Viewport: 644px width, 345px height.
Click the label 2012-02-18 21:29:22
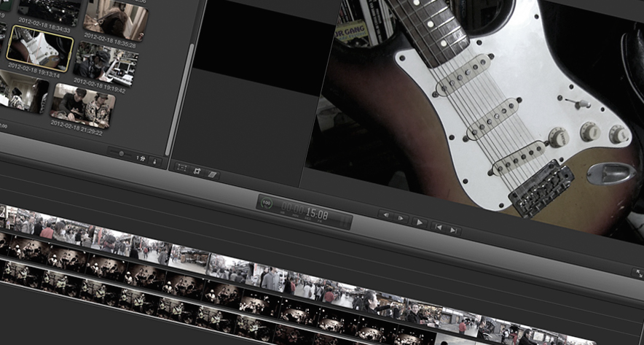coord(76,128)
